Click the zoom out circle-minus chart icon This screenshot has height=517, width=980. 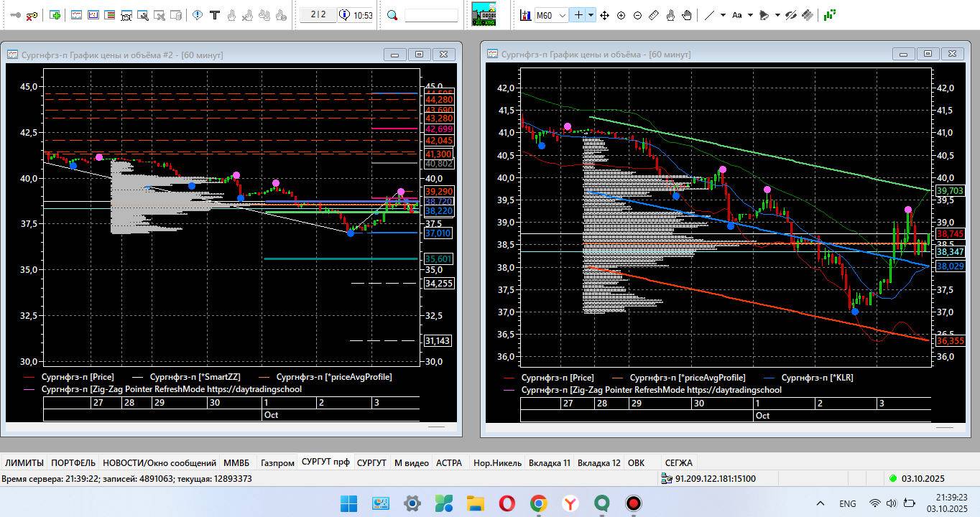click(x=637, y=15)
